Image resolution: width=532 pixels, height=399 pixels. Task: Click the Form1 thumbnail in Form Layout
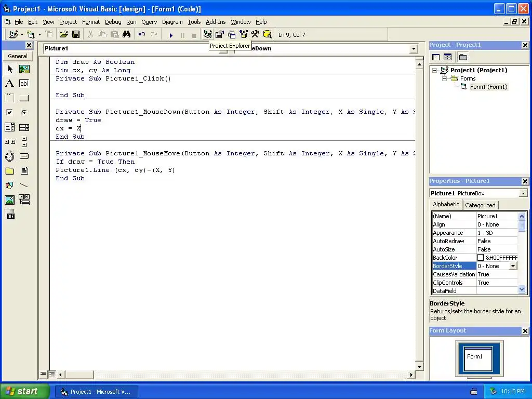click(x=478, y=359)
